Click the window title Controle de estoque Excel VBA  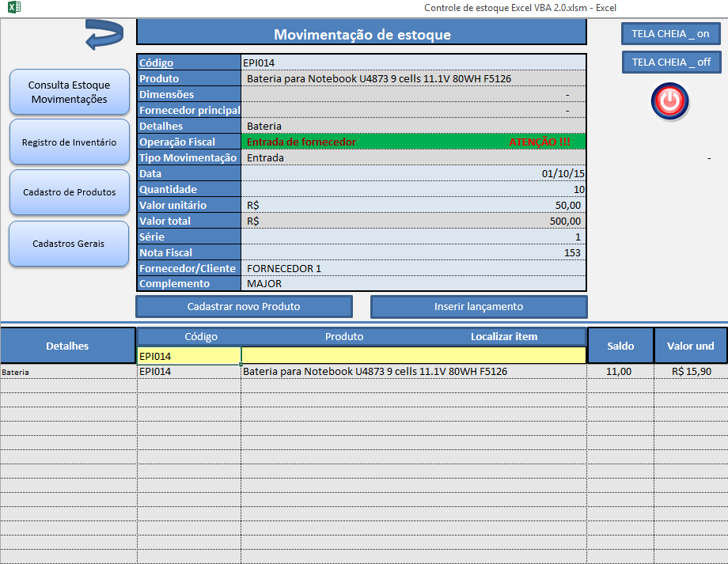click(520, 7)
